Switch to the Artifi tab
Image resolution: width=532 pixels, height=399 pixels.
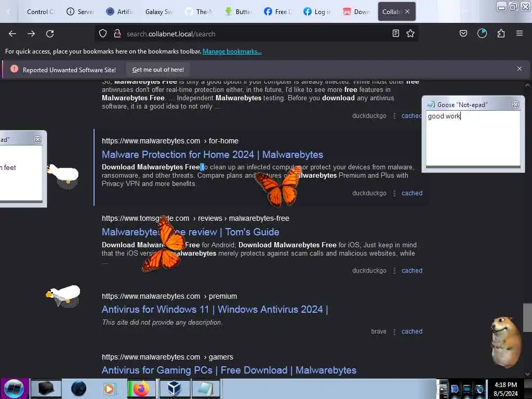pos(119,12)
